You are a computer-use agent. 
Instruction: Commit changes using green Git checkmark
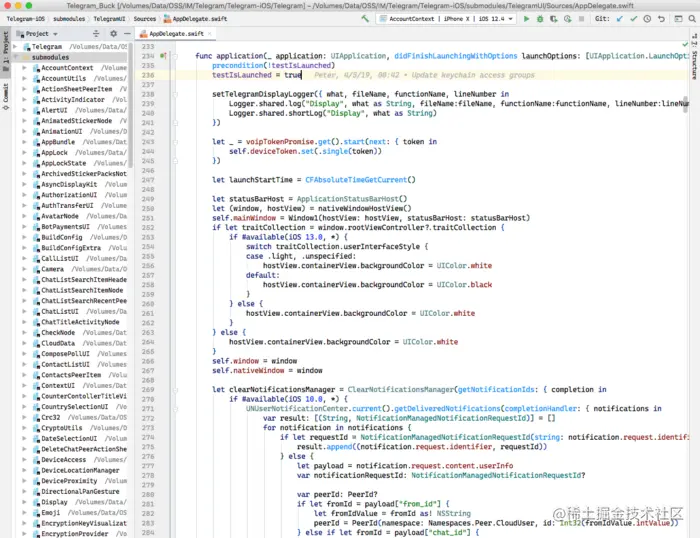tap(633, 19)
